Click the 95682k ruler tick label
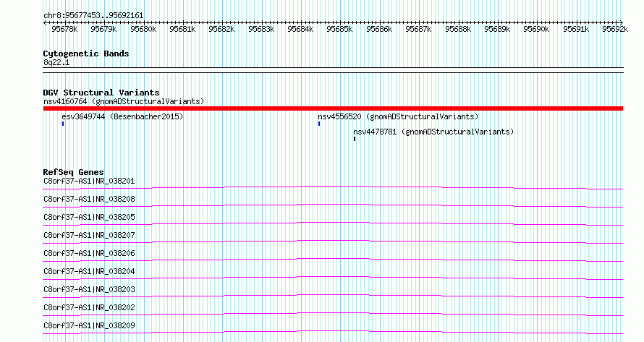644x342 pixels. [221, 29]
